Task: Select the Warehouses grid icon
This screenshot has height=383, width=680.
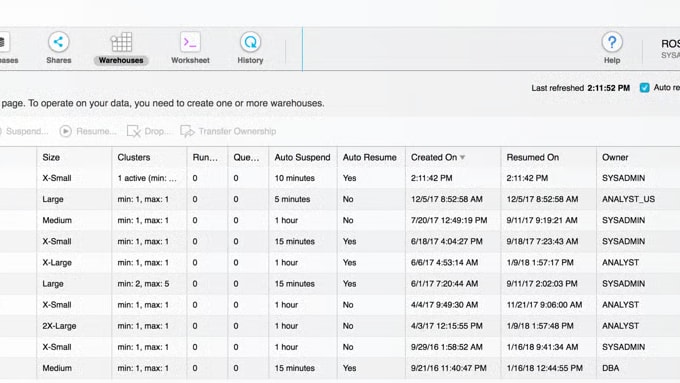Action: (121, 42)
